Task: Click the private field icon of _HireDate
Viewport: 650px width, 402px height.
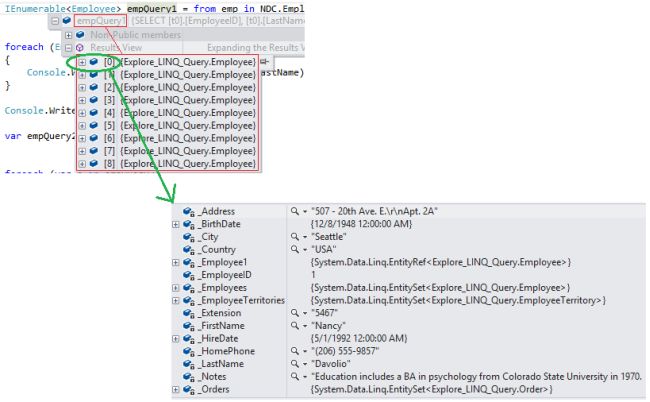Action: (189, 339)
